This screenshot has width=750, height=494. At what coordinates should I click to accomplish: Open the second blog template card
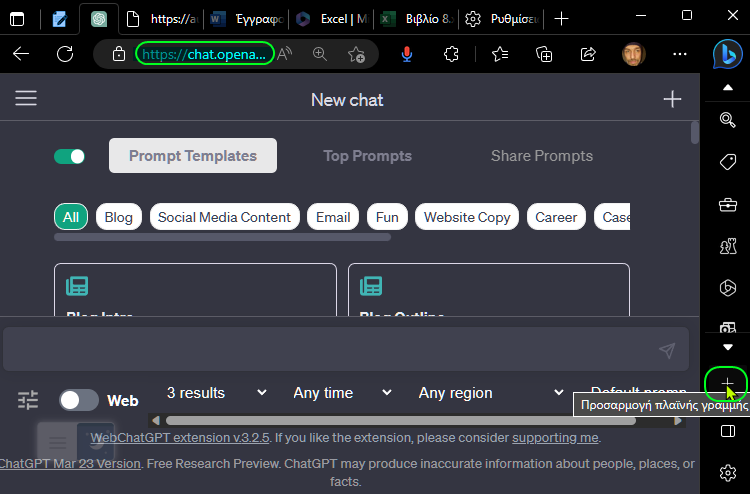(x=489, y=290)
